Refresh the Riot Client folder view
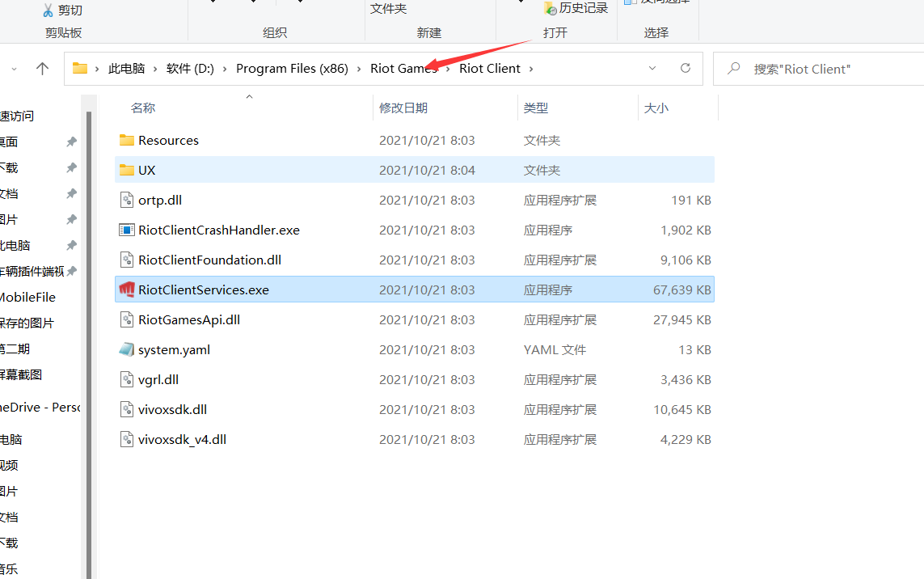This screenshot has height=579, width=924. (x=686, y=69)
